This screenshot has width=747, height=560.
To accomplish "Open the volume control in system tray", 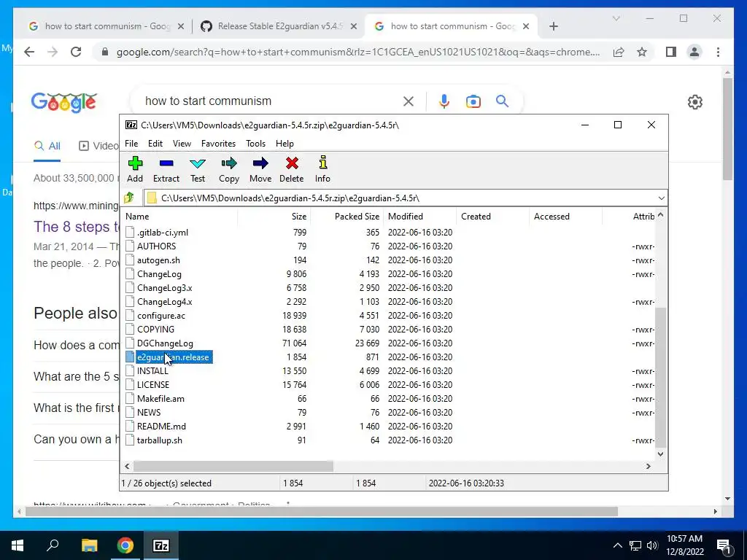I will [652, 545].
